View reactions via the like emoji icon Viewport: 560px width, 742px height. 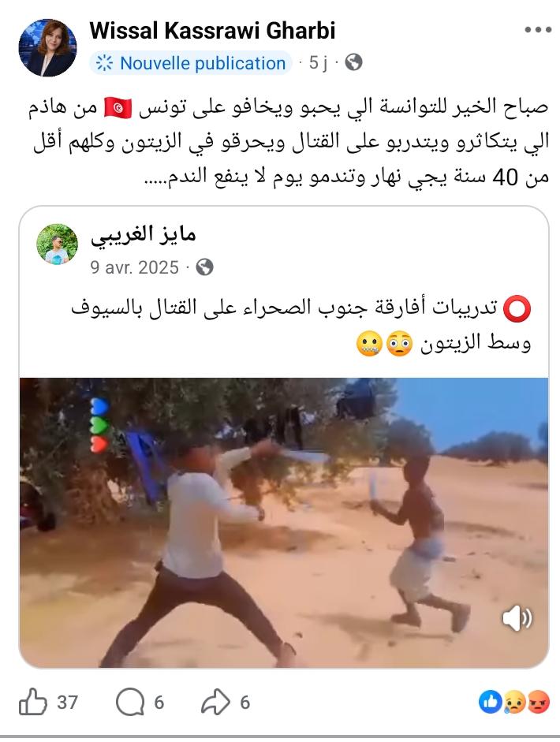coord(490,702)
